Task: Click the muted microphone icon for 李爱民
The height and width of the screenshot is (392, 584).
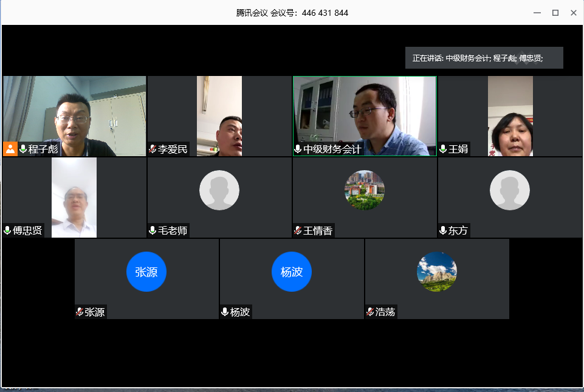Action: (x=153, y=149)
